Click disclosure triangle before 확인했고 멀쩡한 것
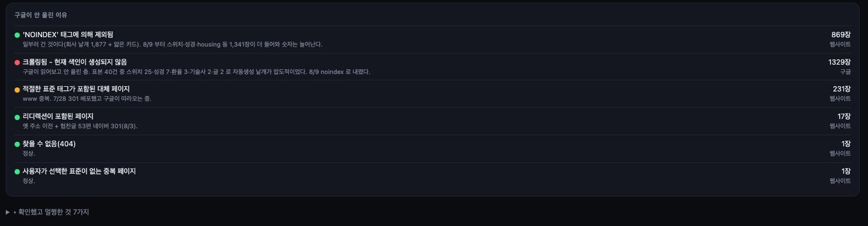The width and height of the screenshot is (868, 226). pyautogui.click(x=8, y=212)
